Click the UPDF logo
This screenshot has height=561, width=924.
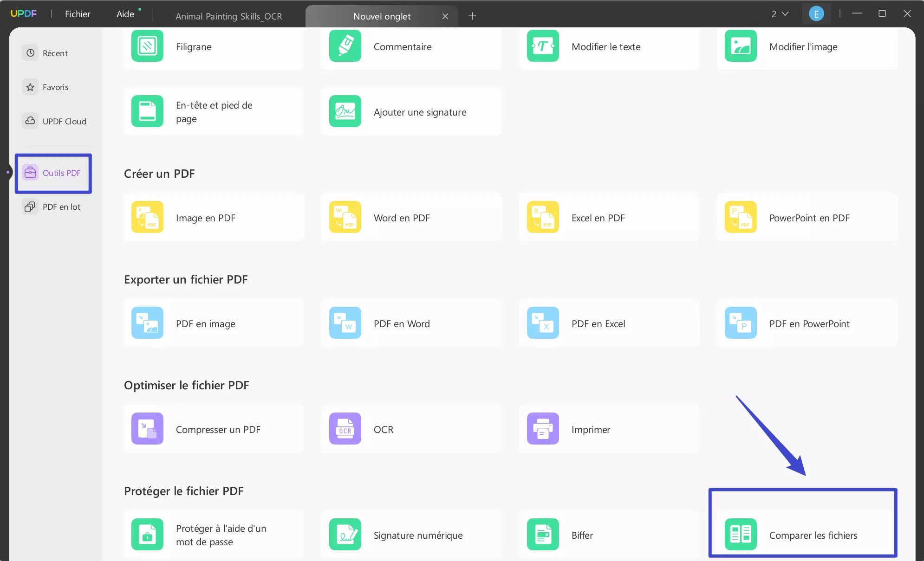(x=24, y=14)
